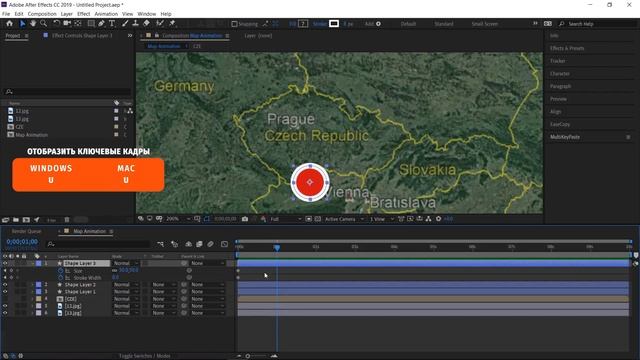The width and height of the screenshot is (640, 360).
Task: Toggle visibility of [11.jpg] layer
Action: 5,306
